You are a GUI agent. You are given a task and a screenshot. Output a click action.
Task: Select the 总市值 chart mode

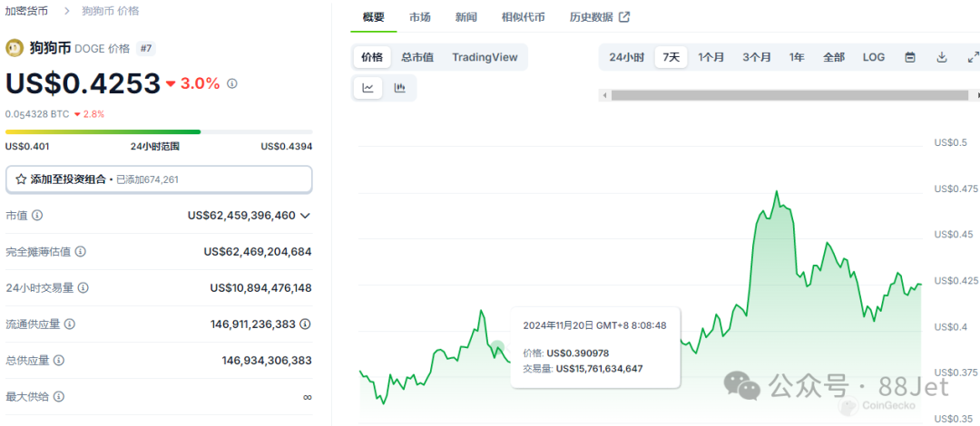tap(417, 57)
